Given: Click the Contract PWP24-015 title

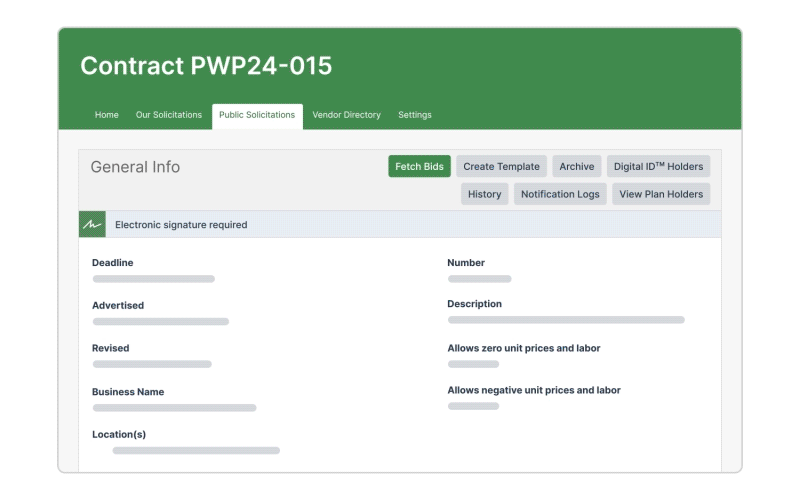Looking at the screenshot, I should point(206,66).
